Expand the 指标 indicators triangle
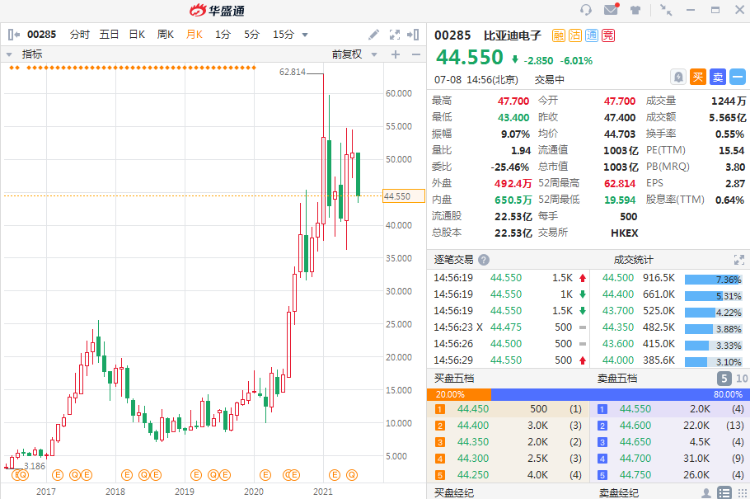Viewport: 750px width, 499px height. 9,55
